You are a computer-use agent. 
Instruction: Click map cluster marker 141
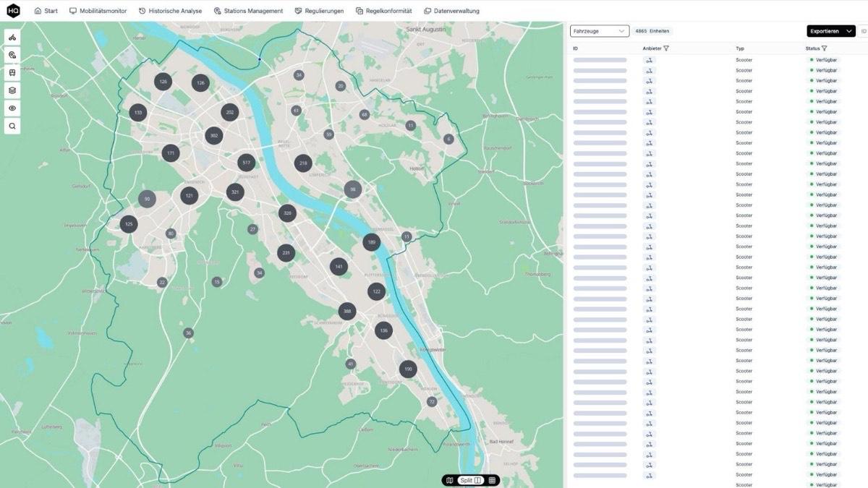click(339, 267)
